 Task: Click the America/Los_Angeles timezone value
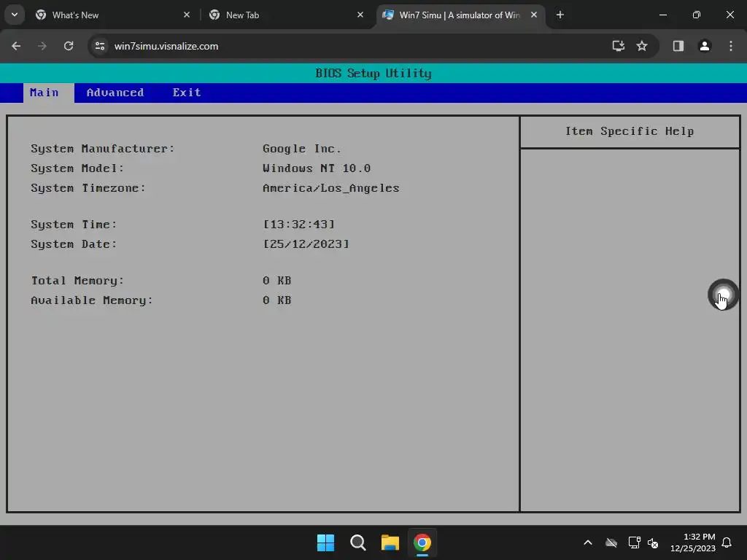point(331,189)
